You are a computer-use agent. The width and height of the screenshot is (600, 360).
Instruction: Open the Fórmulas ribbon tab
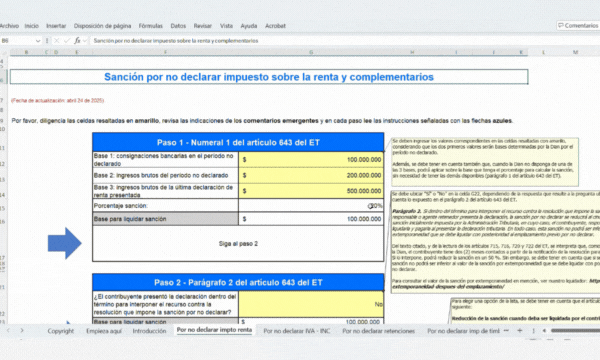tap(150, 26)
